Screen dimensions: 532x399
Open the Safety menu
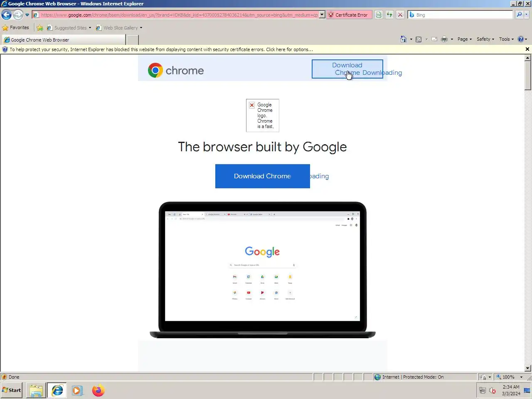485,39
